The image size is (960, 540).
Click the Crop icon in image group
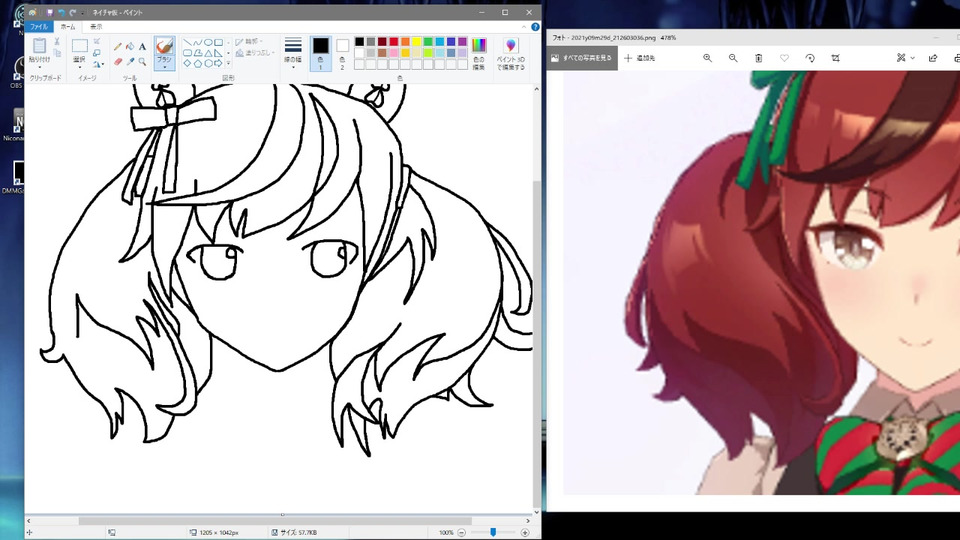[96, 41]
